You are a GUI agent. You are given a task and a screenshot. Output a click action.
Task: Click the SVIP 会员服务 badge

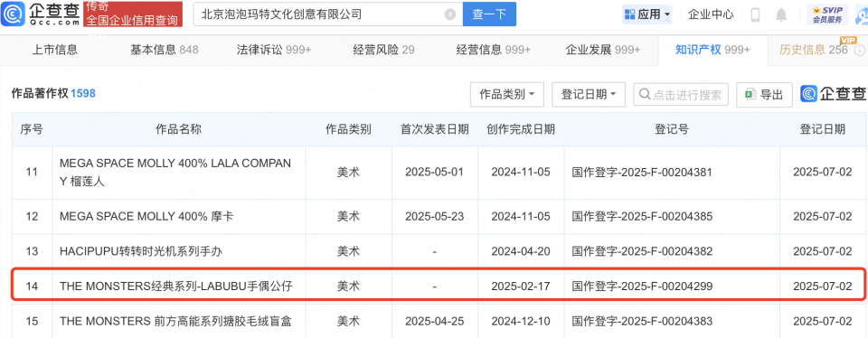(827, 14)
